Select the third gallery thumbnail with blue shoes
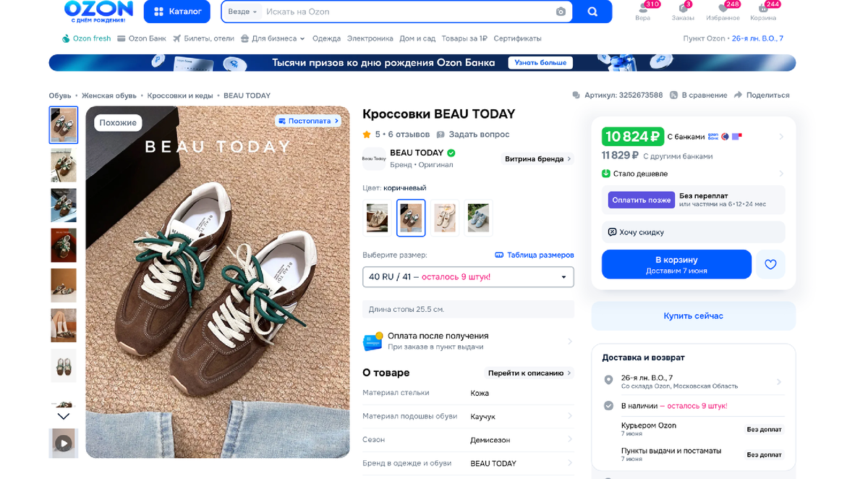The image size is (868, 479). coord(64,205)
